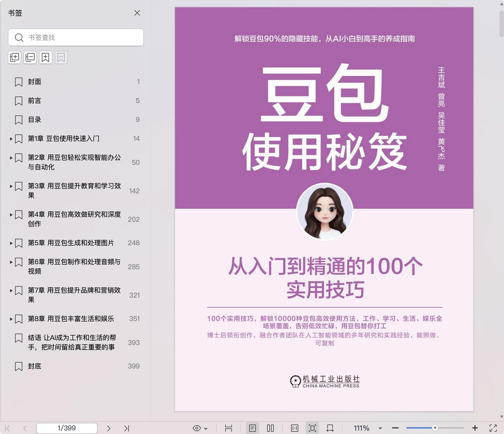Screen dimensions: 504x434
Task: Click bookmark icon beside 封底
Action: [x=19, y=367]
